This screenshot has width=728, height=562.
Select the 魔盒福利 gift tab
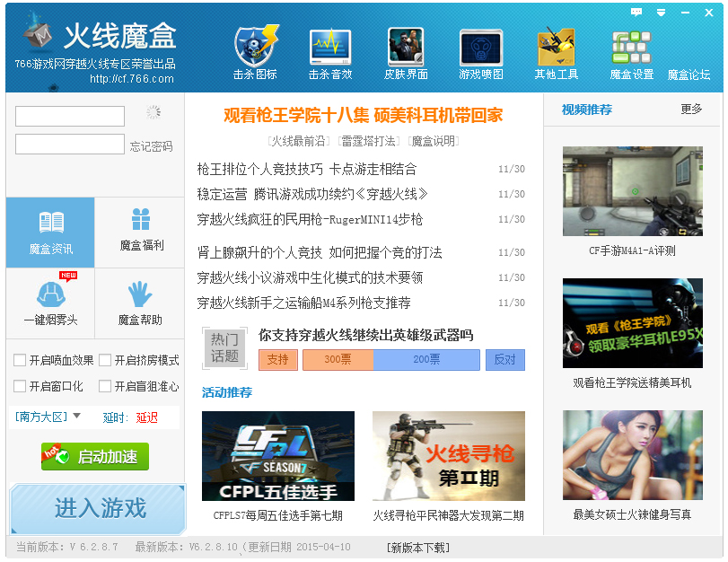tap(141, 233)
